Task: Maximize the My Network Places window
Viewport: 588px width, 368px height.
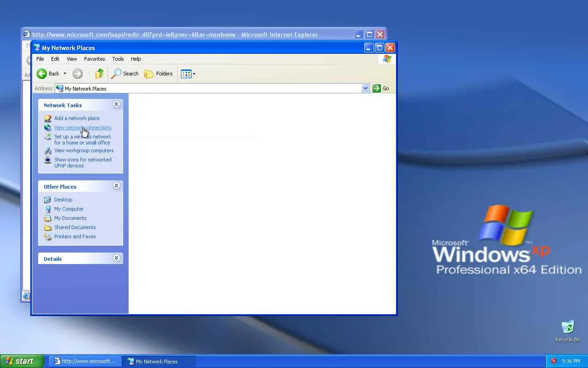Action: [379, 47]
